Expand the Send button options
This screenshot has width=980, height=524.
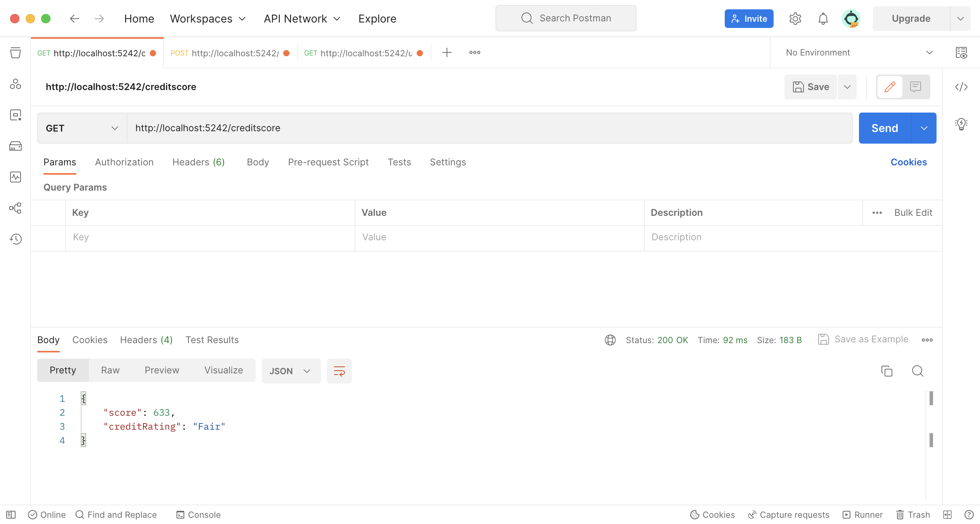click(x=924, y=128)
